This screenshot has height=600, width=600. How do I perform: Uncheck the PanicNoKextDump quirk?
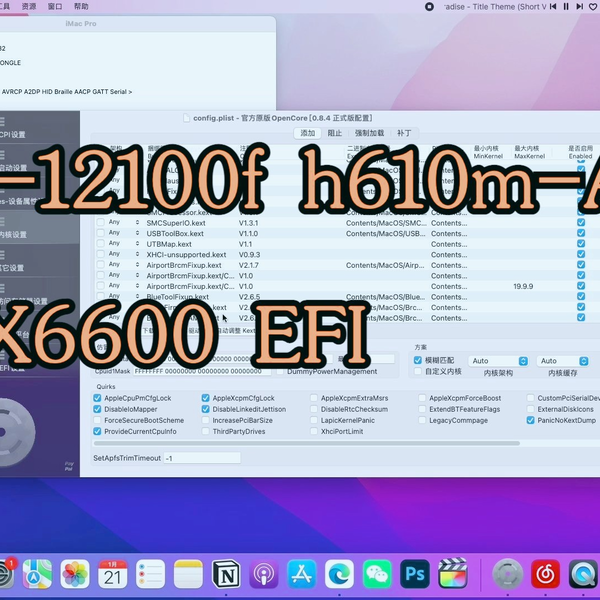(530, 420)
